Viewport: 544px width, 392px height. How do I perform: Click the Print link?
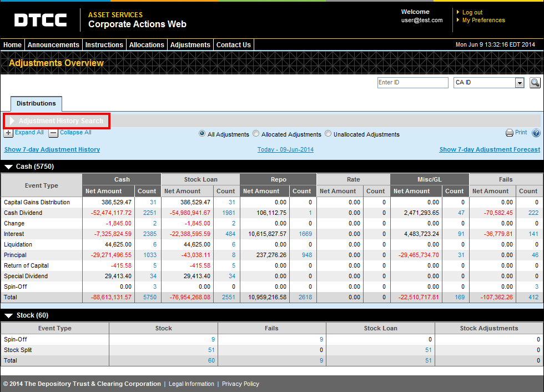tap(521, 132)
